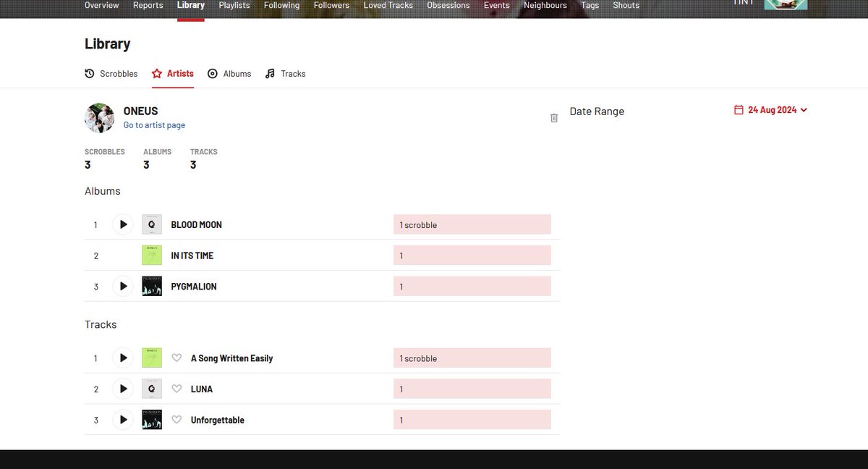
Task: Open the Obsessions nav item
Action: coord(448,6)
